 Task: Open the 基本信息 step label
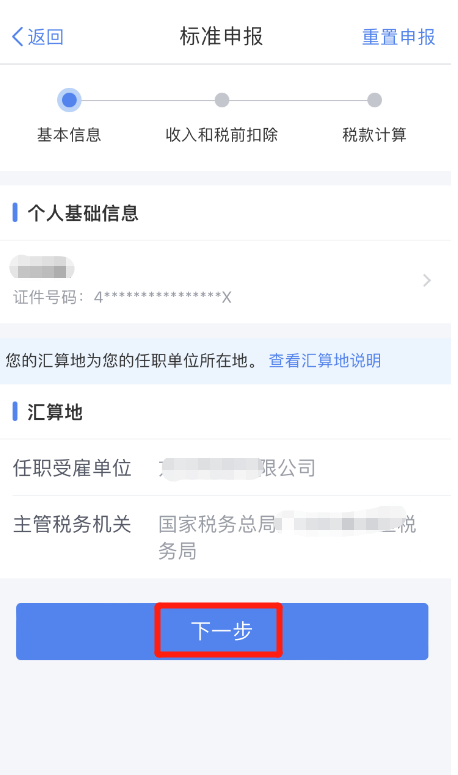(69, 134)
